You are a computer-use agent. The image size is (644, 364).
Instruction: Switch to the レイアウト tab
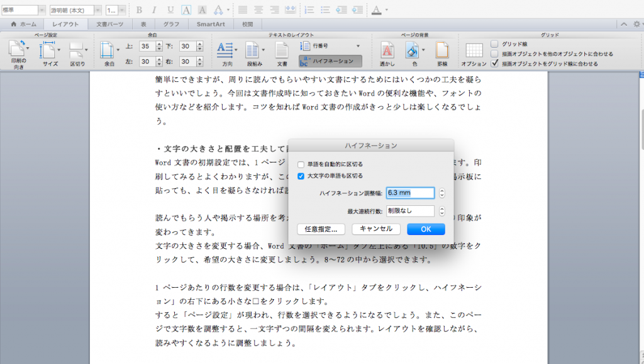click(65, 25)
